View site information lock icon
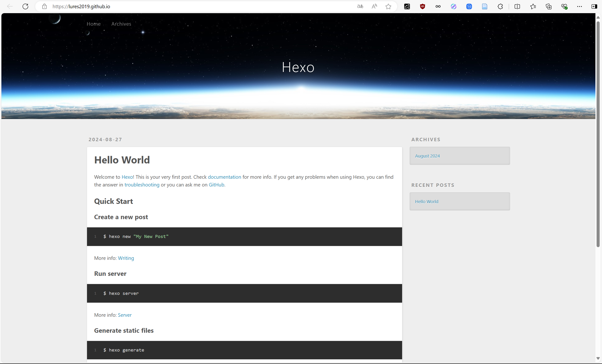This screenshot has height=364, width=602. coord(44,7)
